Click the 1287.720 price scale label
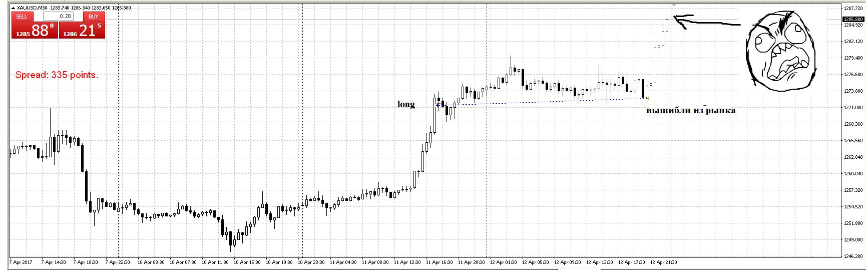Viewport: 868px width, 274px height. (x=853, y=9)
